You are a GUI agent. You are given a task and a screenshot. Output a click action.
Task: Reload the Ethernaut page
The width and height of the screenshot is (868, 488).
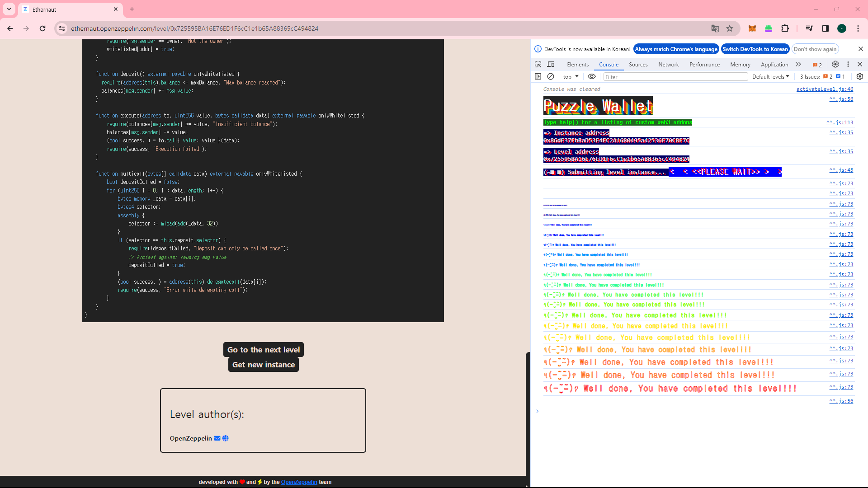pos(42,28)
